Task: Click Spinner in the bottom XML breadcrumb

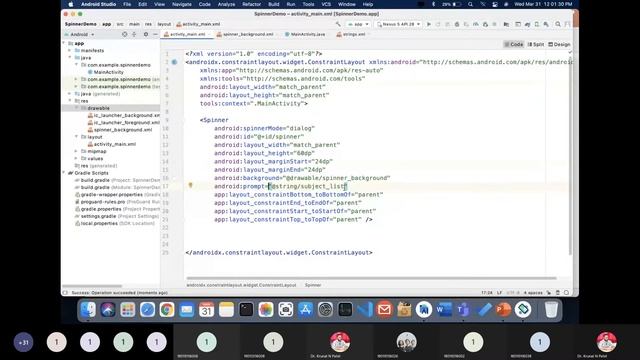Action: pos(313,285)
